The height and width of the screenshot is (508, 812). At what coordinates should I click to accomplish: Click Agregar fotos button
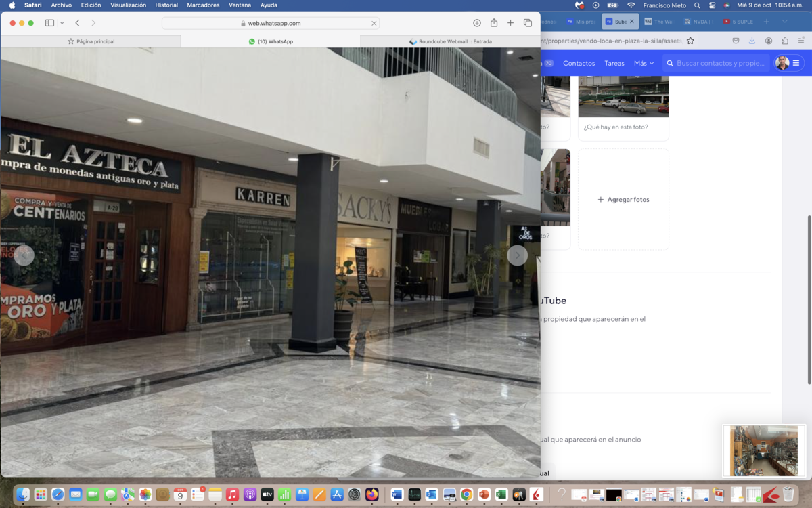coord(623,200)
